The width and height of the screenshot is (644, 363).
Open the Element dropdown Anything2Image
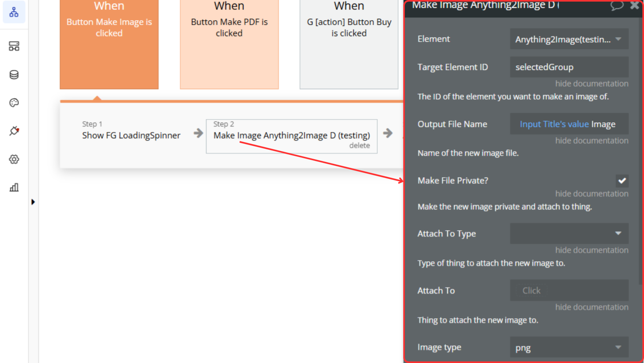tap(569, 39)
